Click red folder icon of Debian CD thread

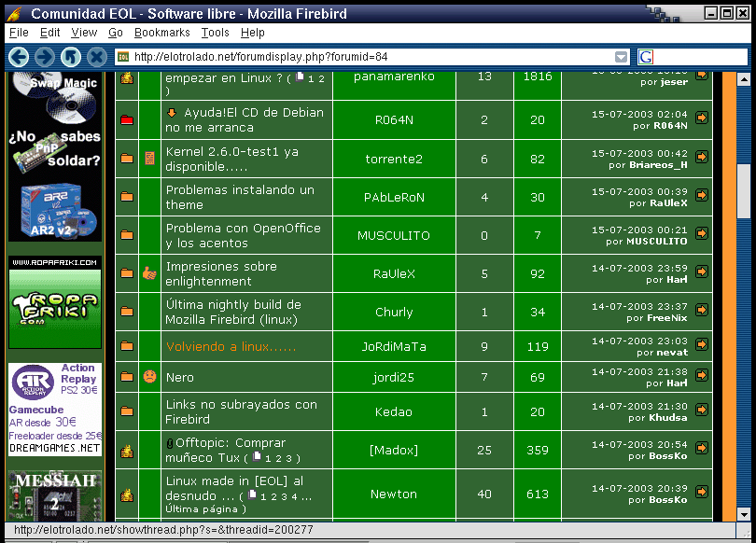tap(127, 120)
